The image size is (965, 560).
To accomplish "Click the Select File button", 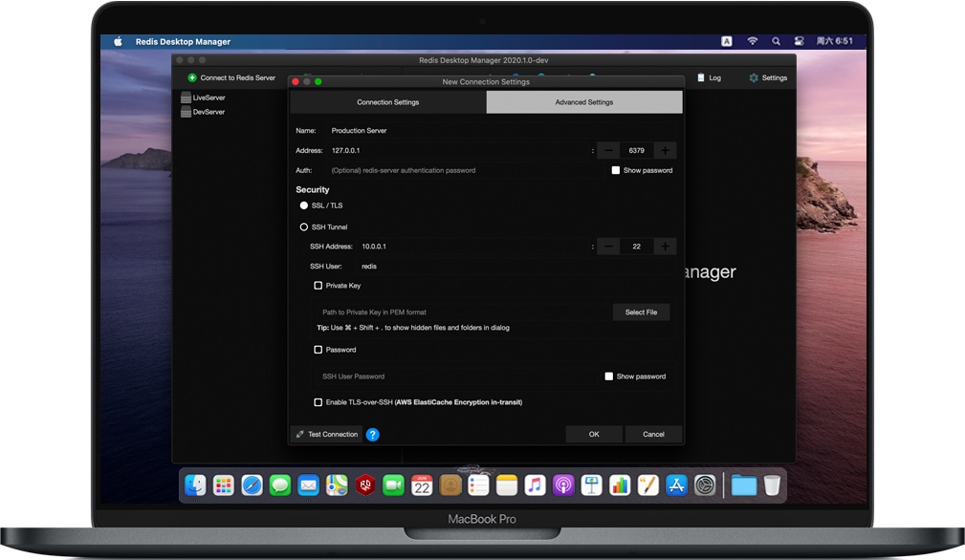I will point(641,312).
